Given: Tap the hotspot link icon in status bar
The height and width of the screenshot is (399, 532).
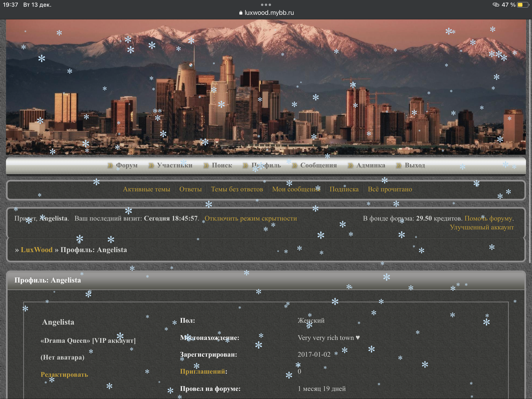Looking at the screenshot, I should (x=496, y=5).
